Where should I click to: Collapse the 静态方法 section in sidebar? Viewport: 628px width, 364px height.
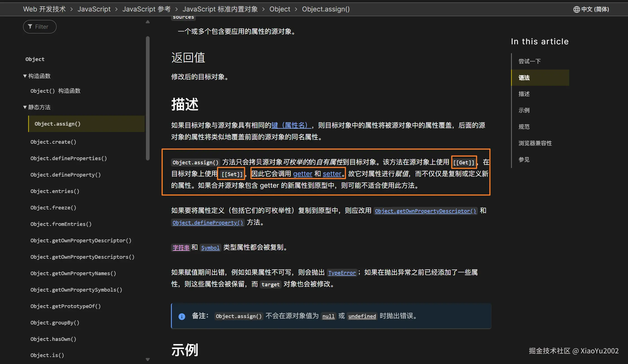[25, 107]
